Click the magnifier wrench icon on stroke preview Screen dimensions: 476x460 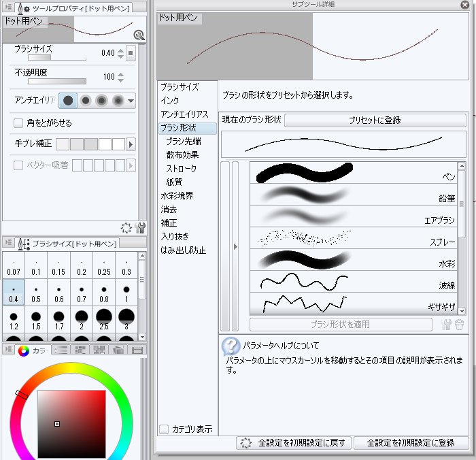[138, 35]
